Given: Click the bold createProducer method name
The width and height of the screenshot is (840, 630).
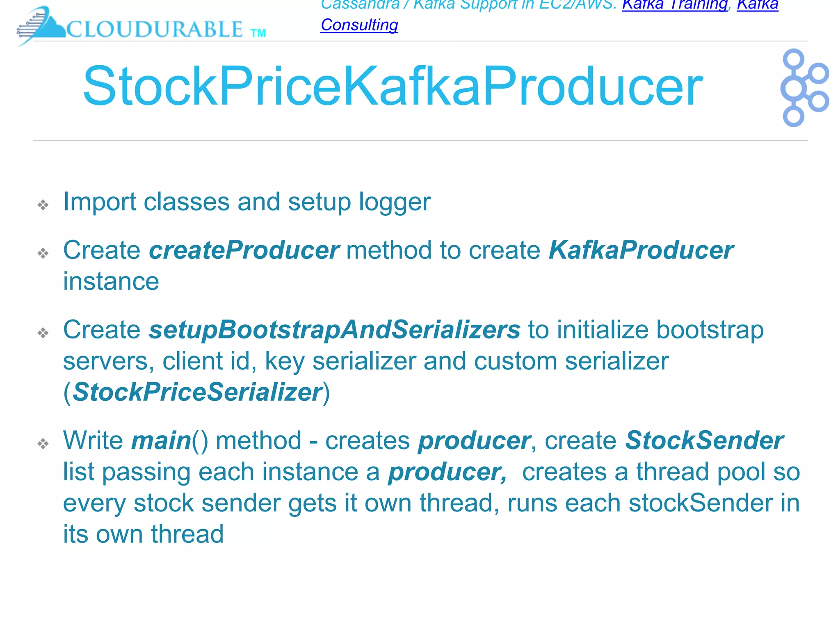Looking at the screenshot, I should tap(244, 250).
